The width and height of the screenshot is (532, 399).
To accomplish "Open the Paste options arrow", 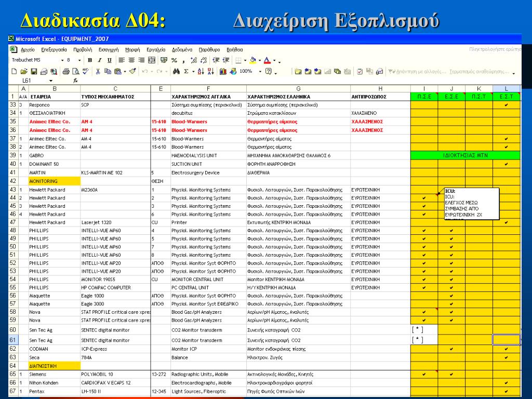I will tap(125, 71).
